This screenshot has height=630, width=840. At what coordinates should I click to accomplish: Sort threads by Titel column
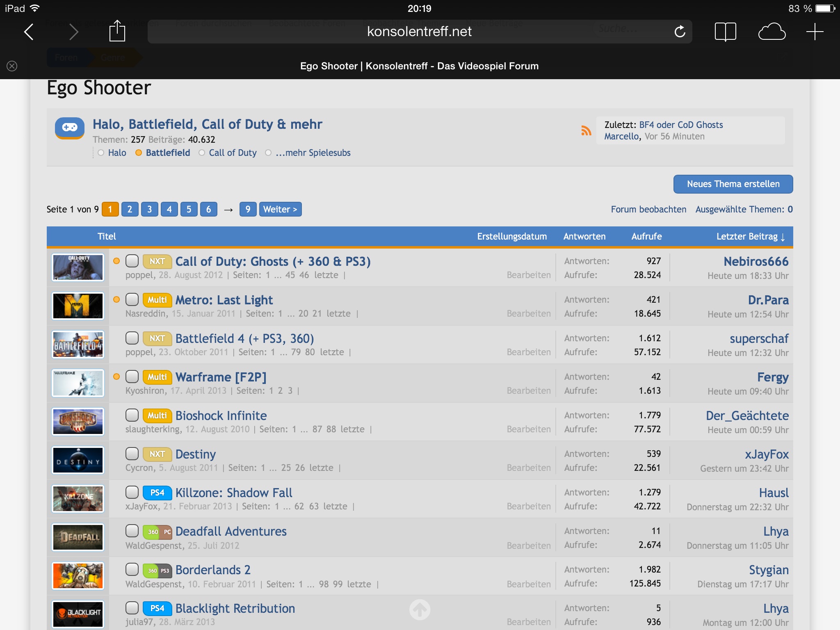tap(107, 237)
